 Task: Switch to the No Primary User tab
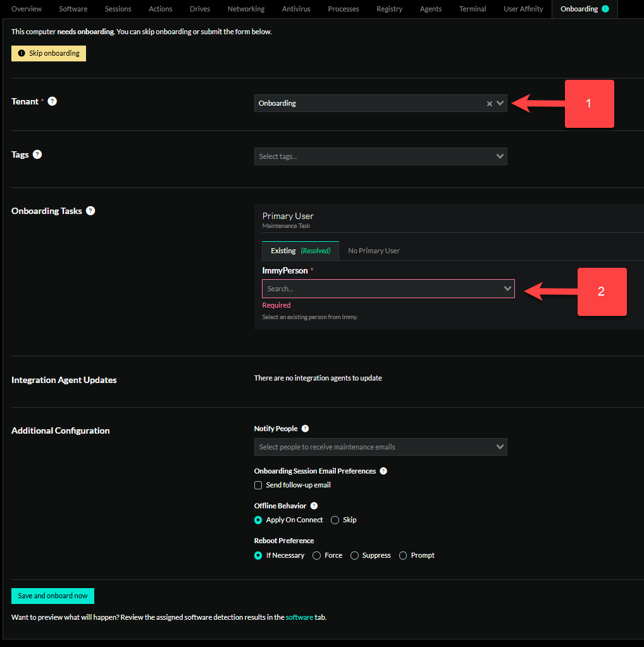(373, 250)
